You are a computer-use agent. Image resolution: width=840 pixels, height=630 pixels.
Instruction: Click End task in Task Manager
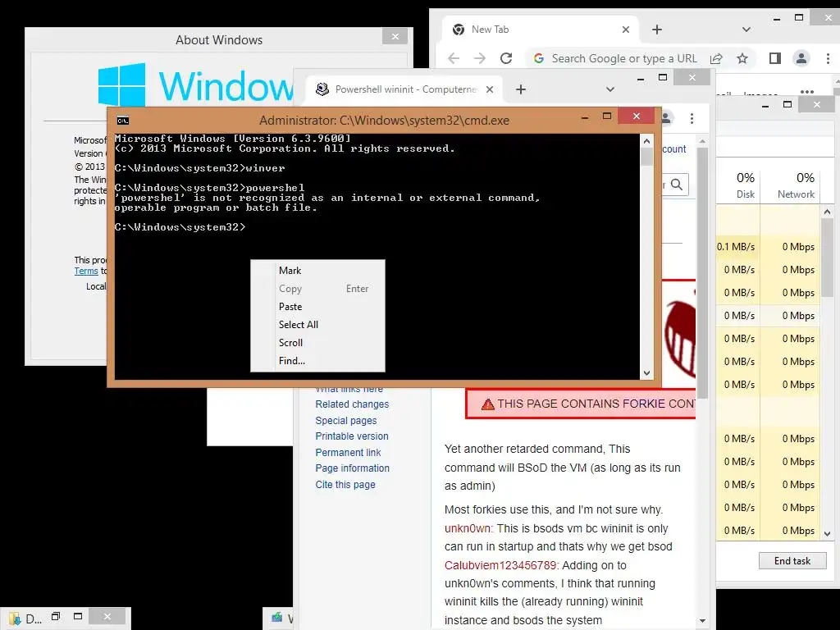click(x=792, y=561)
